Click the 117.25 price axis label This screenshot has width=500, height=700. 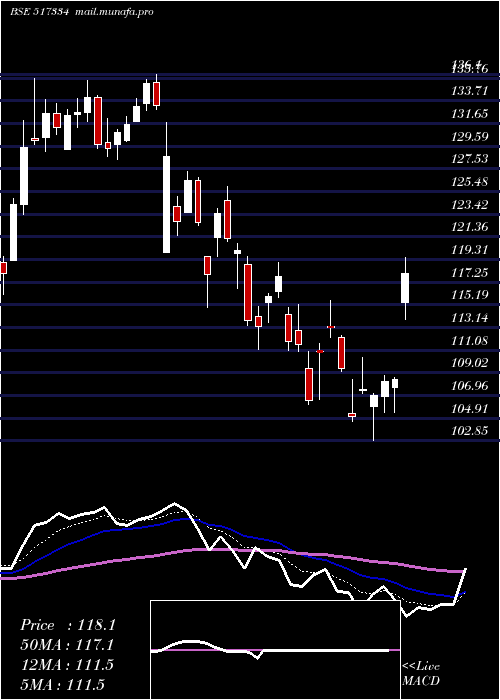pyautogui.click(x=469, y=272)
